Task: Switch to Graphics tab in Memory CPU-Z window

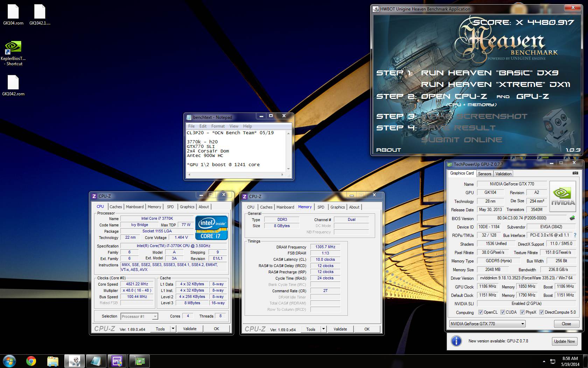Action: 337,207
